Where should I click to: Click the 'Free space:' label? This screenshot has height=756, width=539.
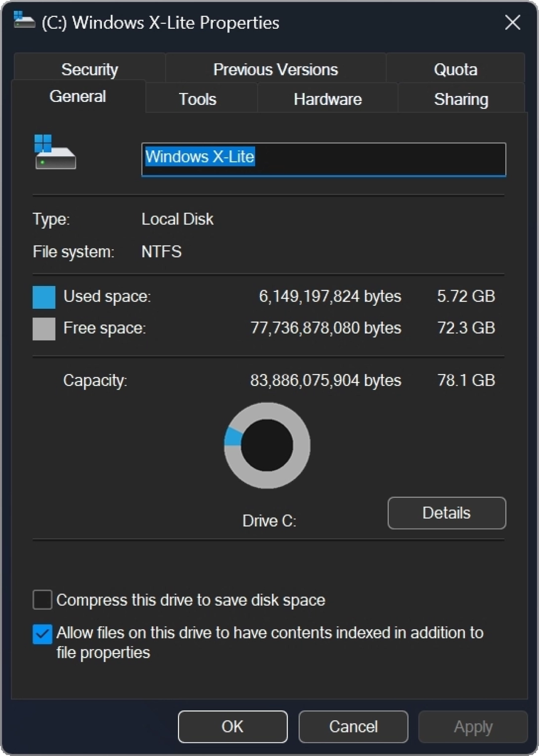coord(104,328)
